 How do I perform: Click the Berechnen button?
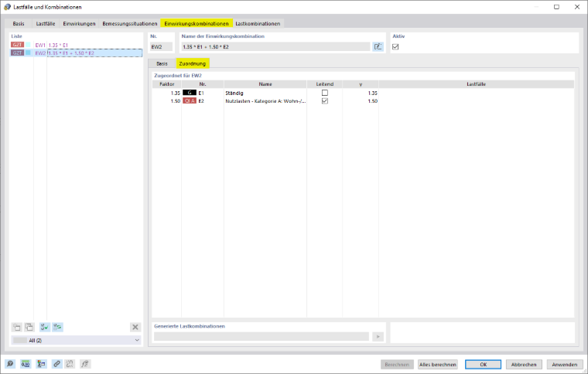(397, 364)
